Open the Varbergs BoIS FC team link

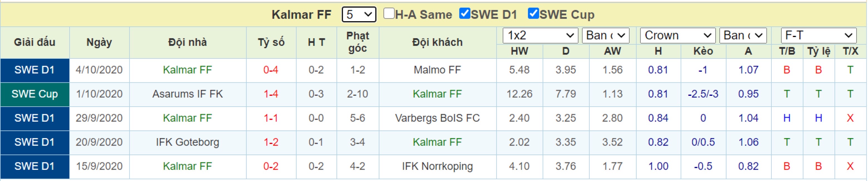437,118
